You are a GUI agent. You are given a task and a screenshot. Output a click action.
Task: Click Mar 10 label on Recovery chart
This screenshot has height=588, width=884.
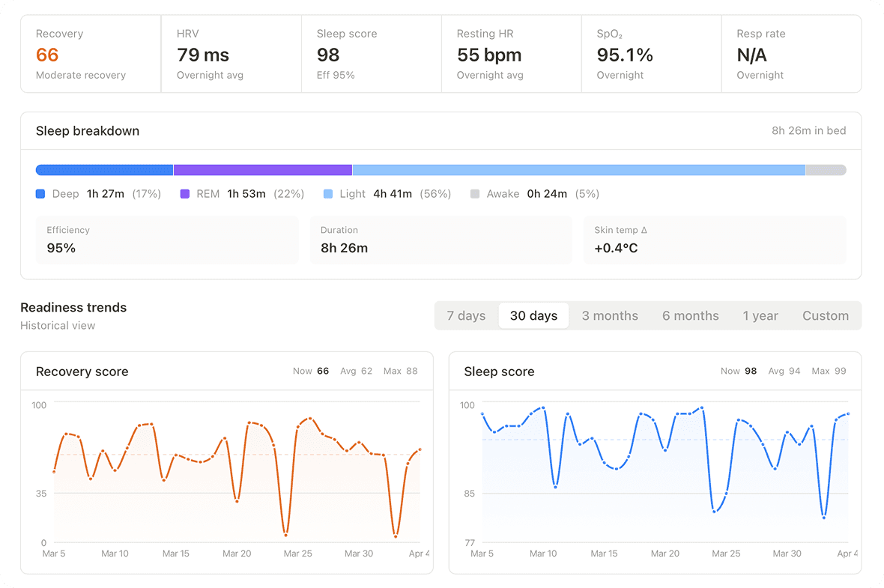click(115, 554)
